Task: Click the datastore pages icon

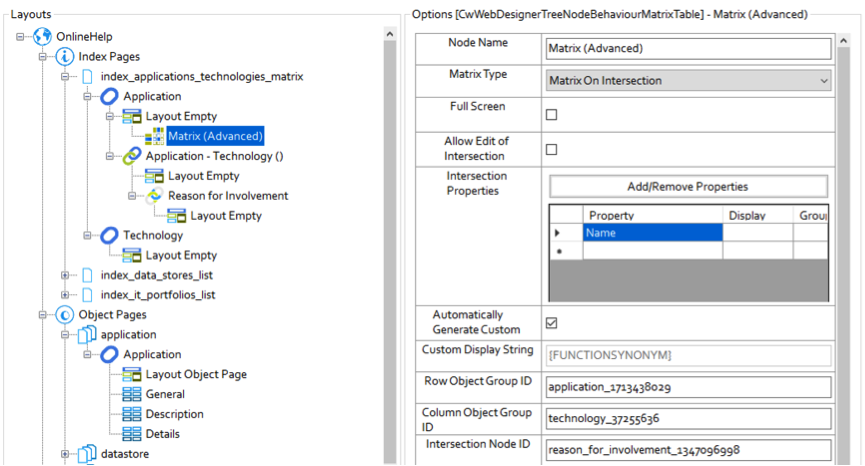Action: [87, 454]
